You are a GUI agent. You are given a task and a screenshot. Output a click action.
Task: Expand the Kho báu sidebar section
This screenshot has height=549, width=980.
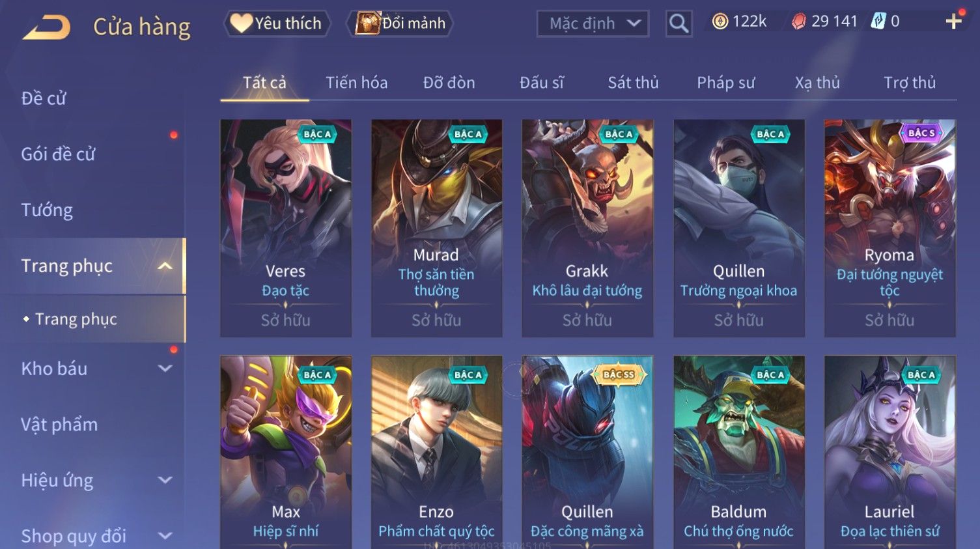165,368
